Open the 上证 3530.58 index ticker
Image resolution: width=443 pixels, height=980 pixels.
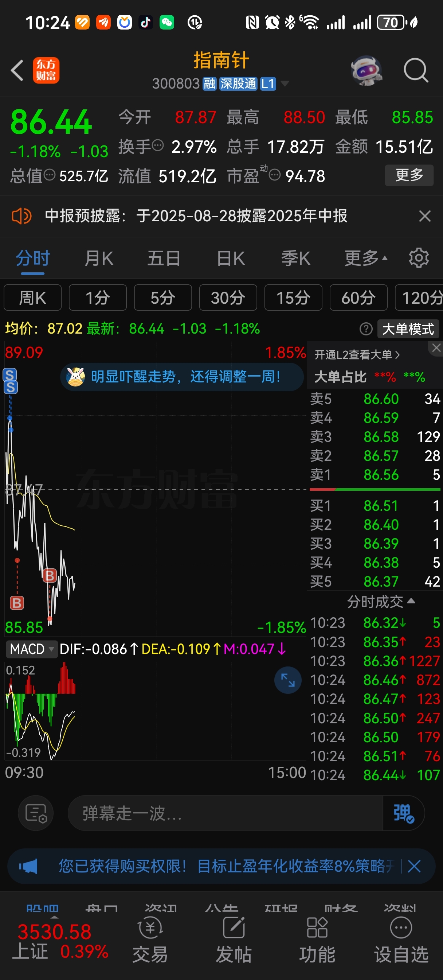(x=61, y=941)
